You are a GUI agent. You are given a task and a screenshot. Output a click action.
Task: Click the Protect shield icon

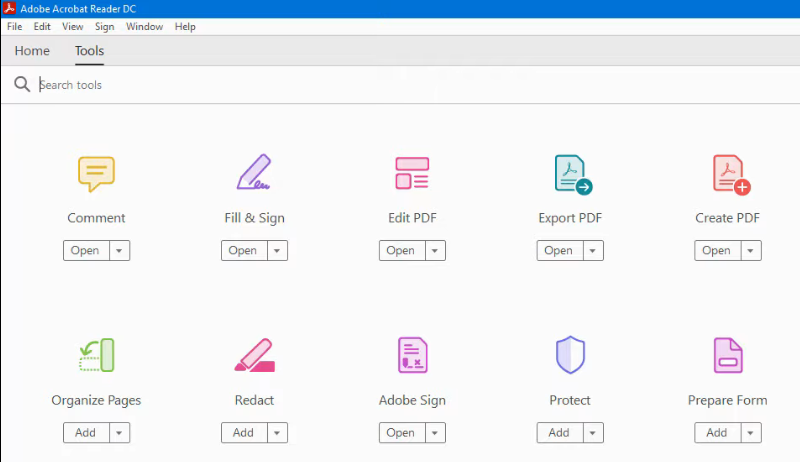[570, 354]
